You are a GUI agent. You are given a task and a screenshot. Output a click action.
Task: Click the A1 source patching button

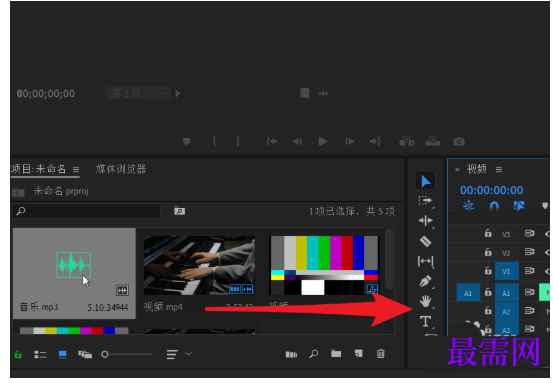point(468,293)
